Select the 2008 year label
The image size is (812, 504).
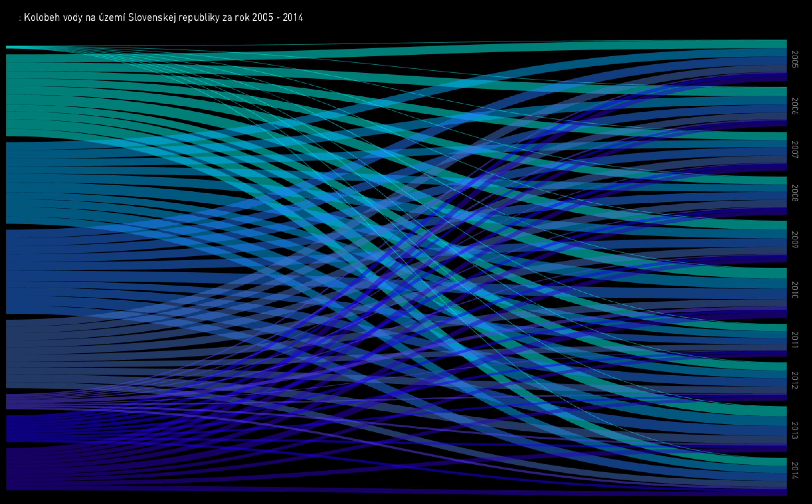tap(795, 193)
